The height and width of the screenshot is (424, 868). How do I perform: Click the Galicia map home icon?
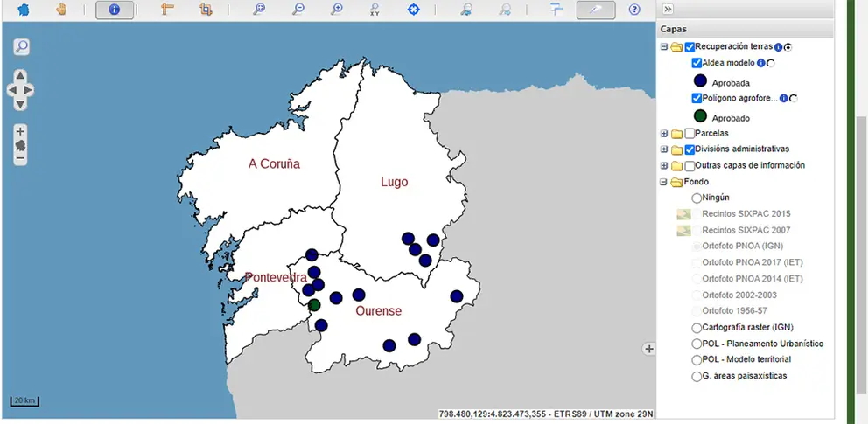[24, 10]
